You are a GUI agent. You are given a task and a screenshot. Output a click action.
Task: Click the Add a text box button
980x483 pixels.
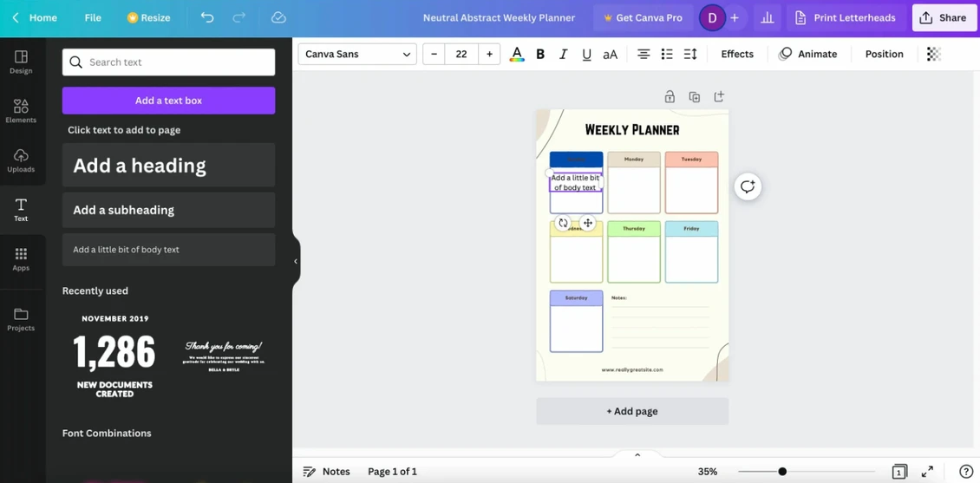click(168, 101)
